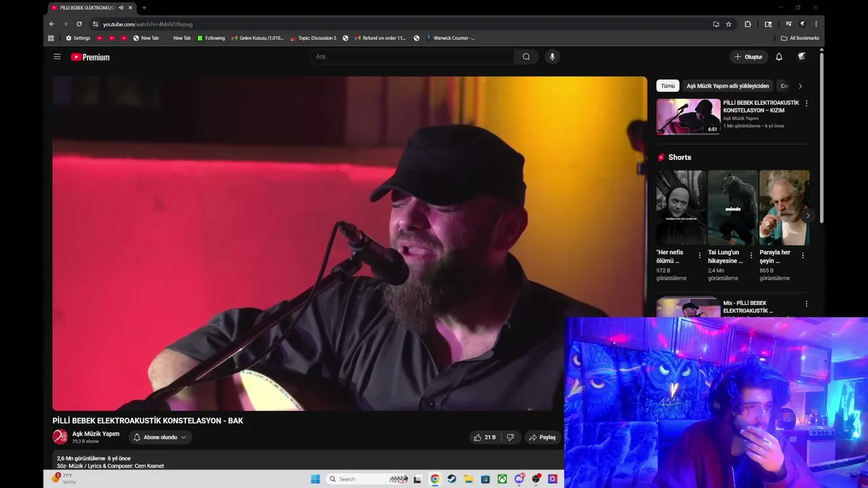Open the "Parayla her şeyin" short thumbnail
868x488 pixels.
[x=785, y=207]
